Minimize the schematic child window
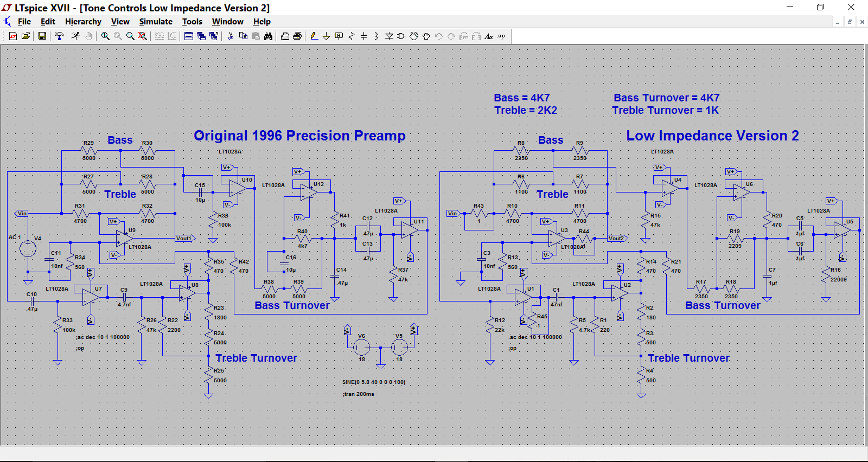This screenshot has width=868, height=462. coord(838,22)
